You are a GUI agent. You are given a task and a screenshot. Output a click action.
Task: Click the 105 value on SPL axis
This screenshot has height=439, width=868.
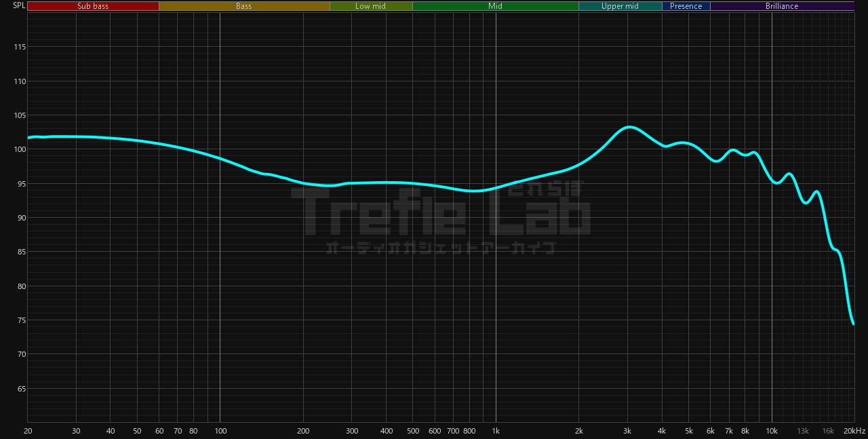coord(19,115)
